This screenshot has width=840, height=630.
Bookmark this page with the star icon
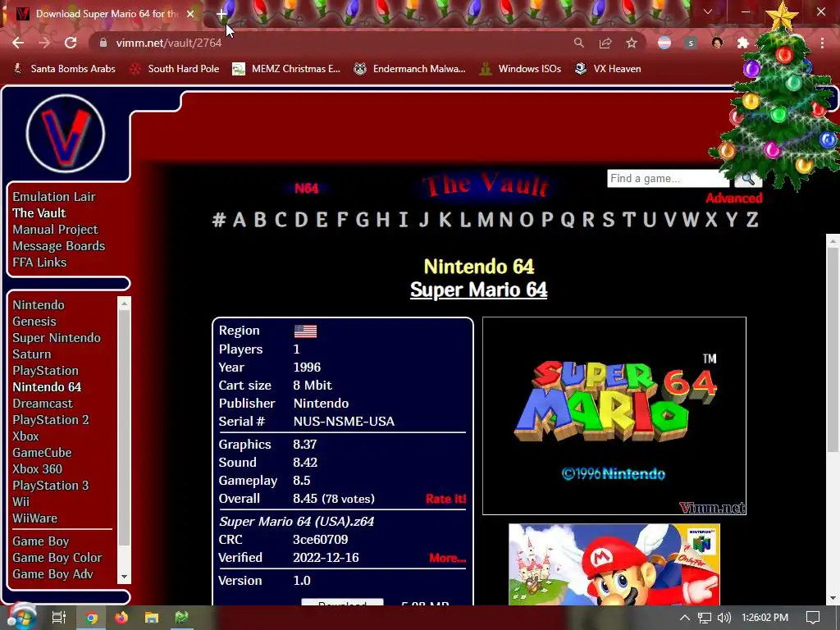pyautogui.click(x=632, y=43)
